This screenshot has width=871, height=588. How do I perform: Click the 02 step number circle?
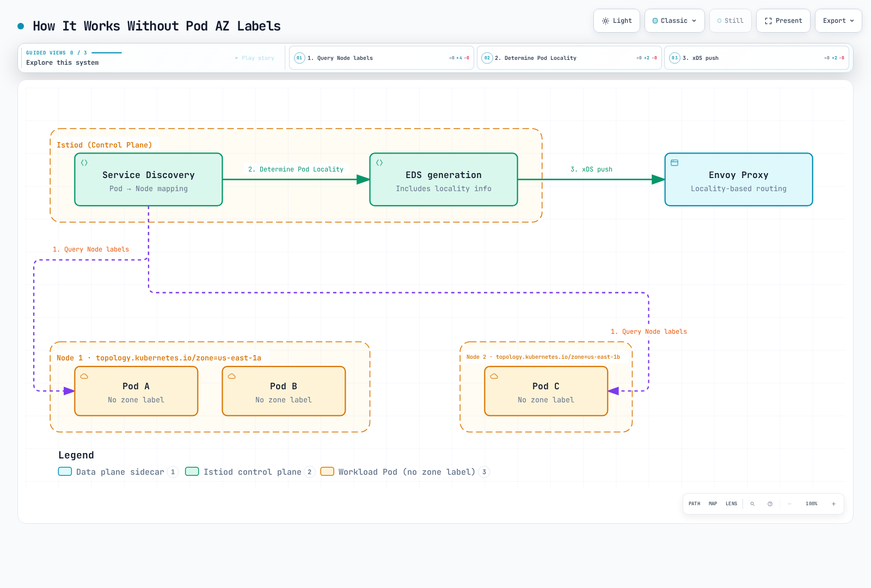coord(487,58)
